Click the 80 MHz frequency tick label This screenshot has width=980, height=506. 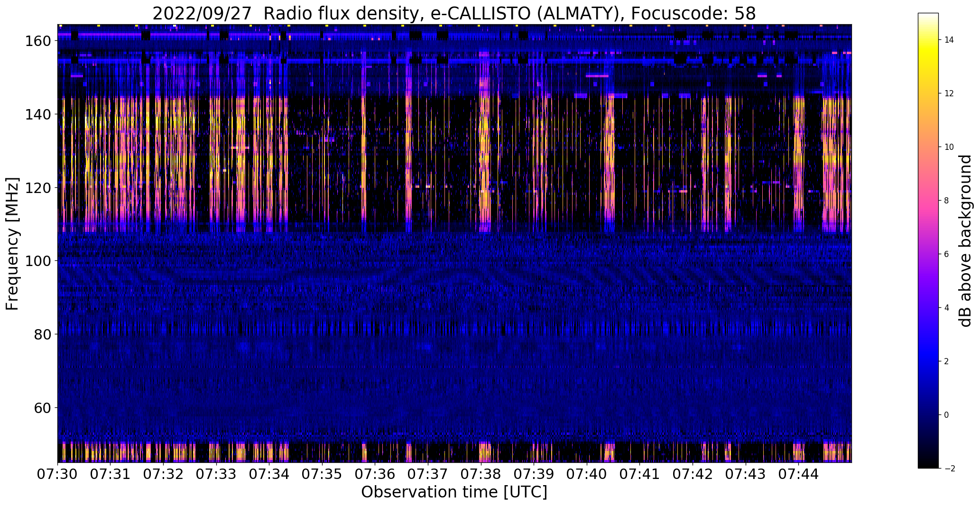(x=42, y=334)
